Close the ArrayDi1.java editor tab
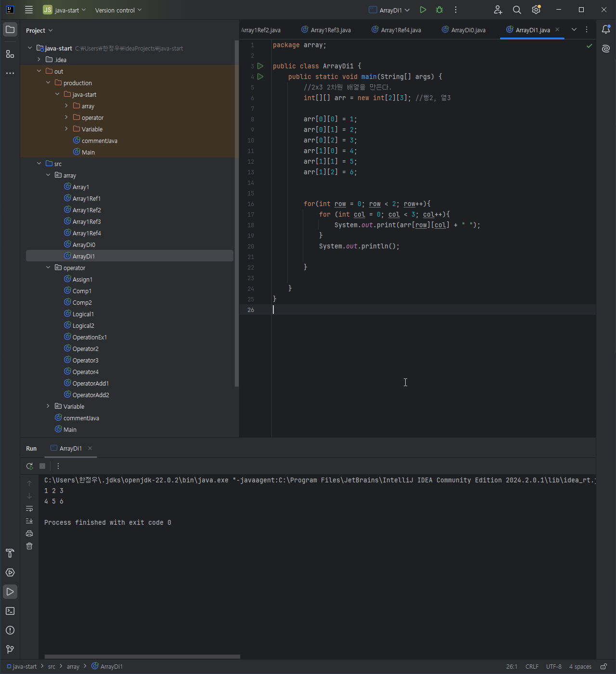This screenshot has width=616, height=674. (x=557, y=29)
